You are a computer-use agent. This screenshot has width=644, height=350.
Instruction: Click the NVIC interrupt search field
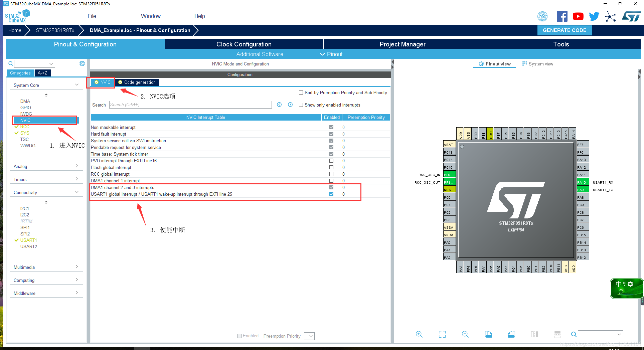pyautogui.click(x=190, y=105)
